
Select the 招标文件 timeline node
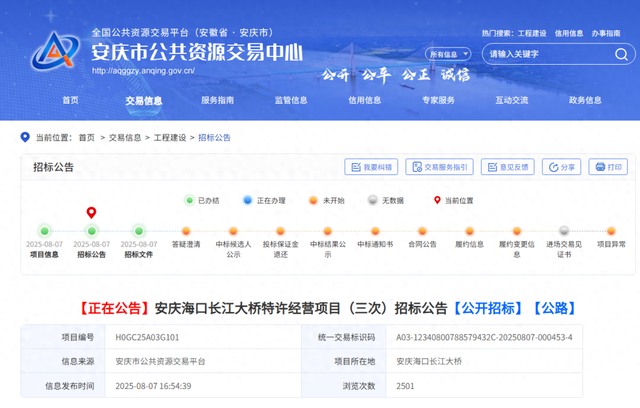139,231
